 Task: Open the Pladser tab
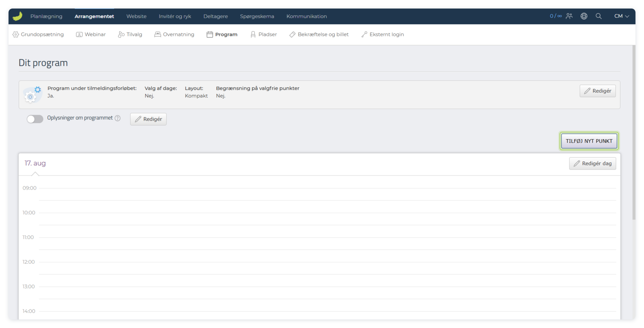coord(263,34)
